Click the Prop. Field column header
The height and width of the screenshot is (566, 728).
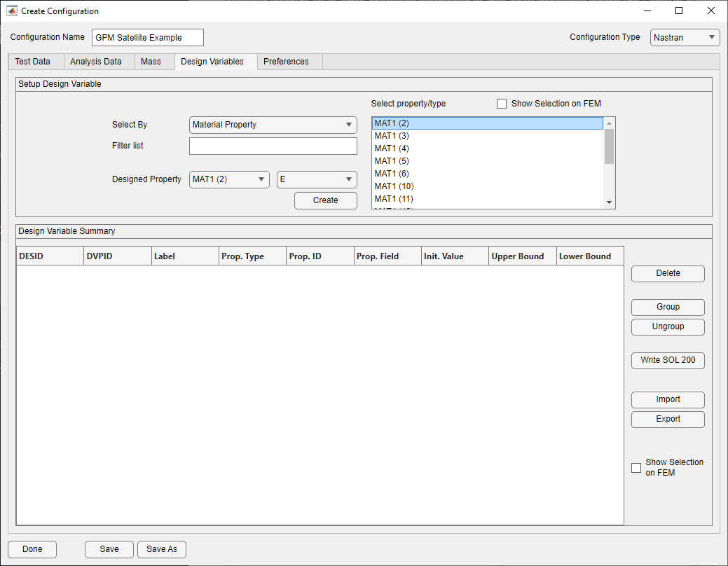387,256
